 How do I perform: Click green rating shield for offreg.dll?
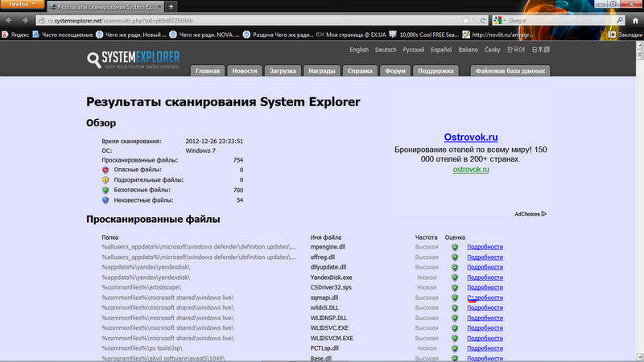click(455, 257)
